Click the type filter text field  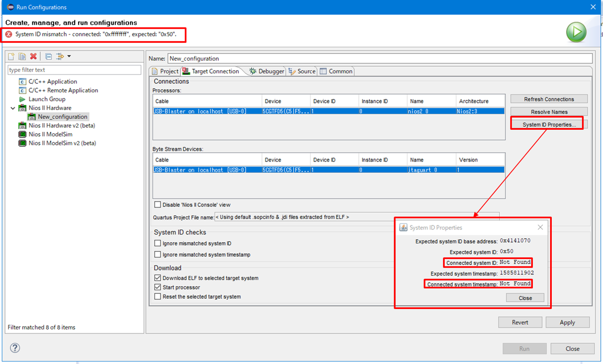coord(74,70)
